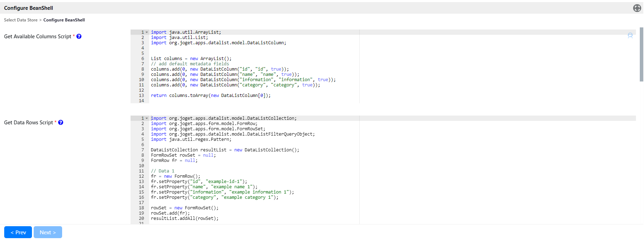Viewport: 644px width, 242px height.
Task: Click the setProperty "example information 1" line
Action: point(223,192)
